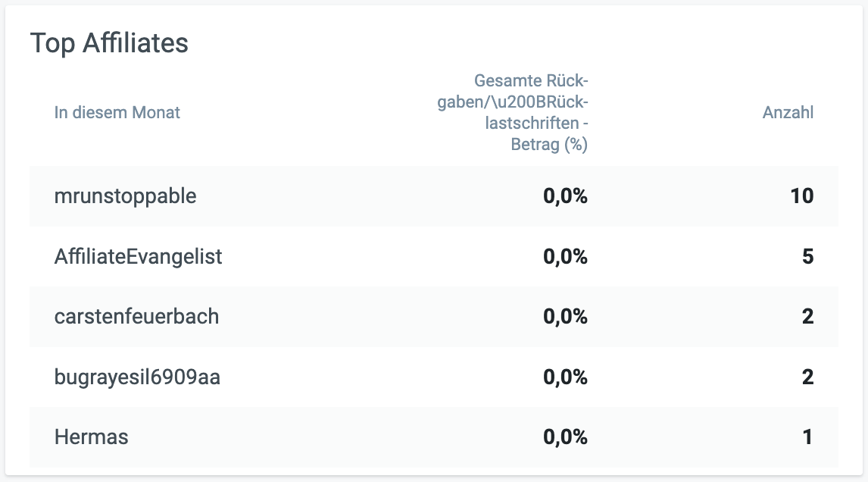Click the count 10 for mrunstoppable
868x482 pixels.
click(x=801, y=196)
